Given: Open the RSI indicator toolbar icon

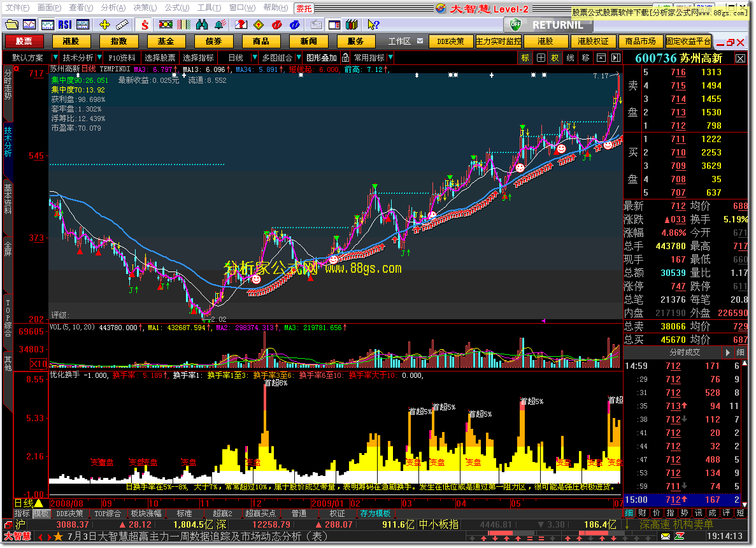Looking at the screenshot, I should click(x=65, y=24).
